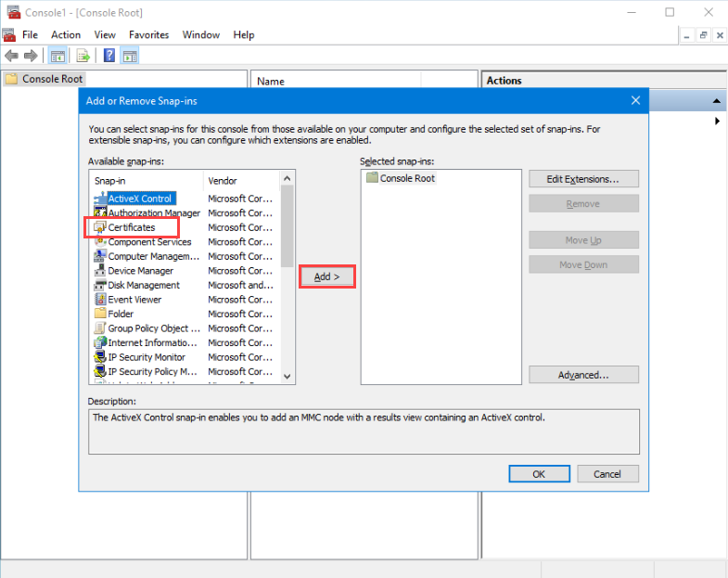Select the Certificates snap-in row text
The image size is (728, 578).
pyautogui.click(x=132, y=227)
